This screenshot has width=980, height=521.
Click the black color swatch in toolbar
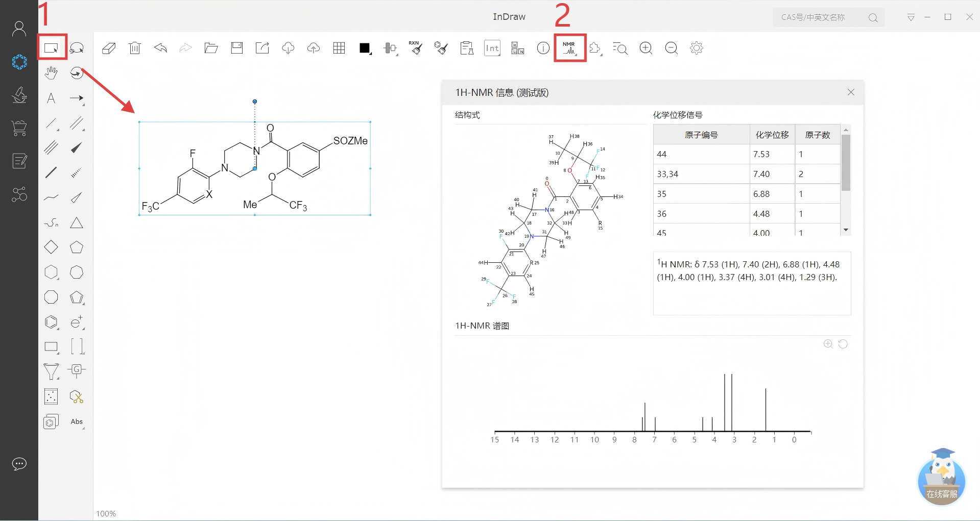(x=364, y=48)
